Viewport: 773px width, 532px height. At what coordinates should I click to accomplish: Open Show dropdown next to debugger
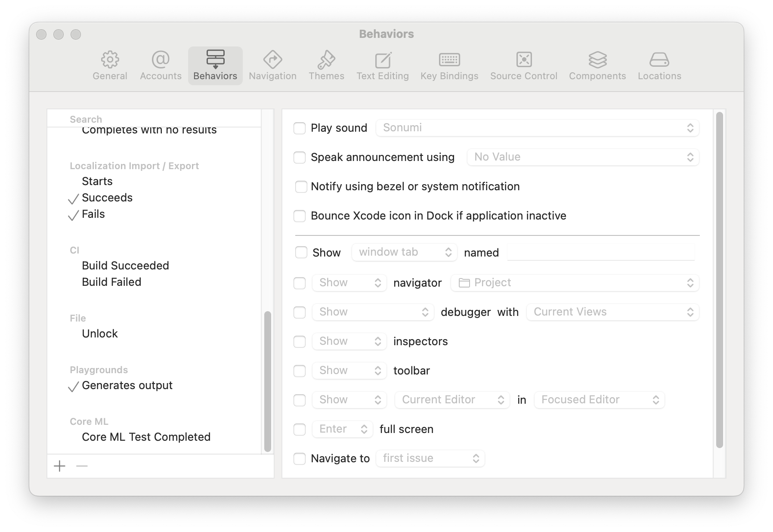[x=373, y=312]
